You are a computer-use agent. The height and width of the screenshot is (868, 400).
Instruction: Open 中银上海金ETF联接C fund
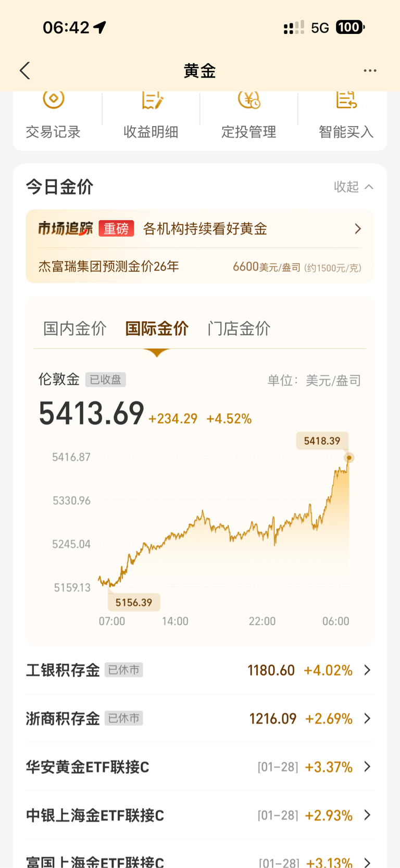click(95, 815)
